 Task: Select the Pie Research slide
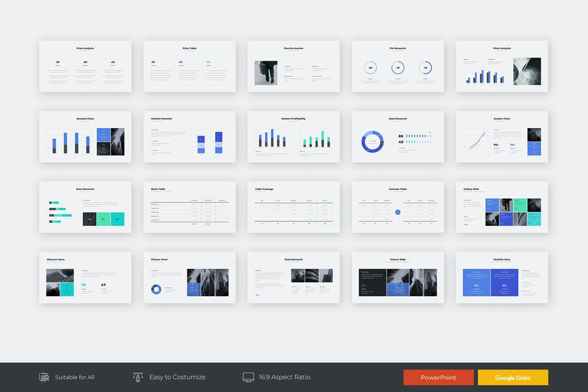click(398, 66)
